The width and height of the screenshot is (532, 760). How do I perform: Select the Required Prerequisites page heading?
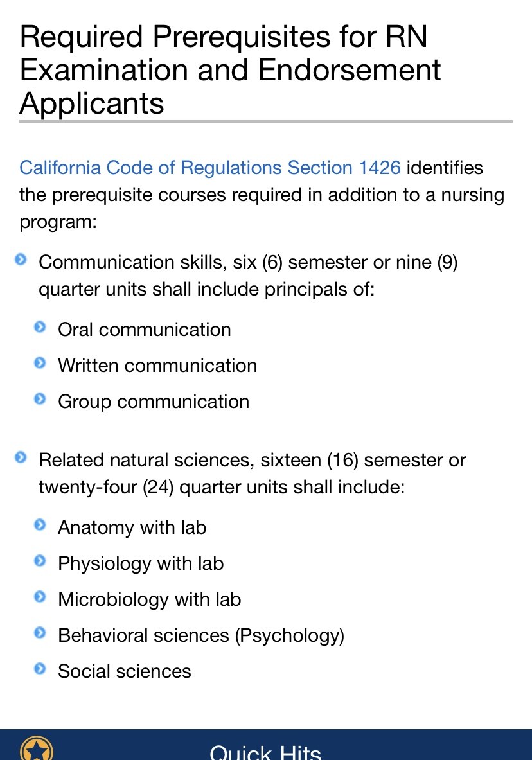click(231, 69)
